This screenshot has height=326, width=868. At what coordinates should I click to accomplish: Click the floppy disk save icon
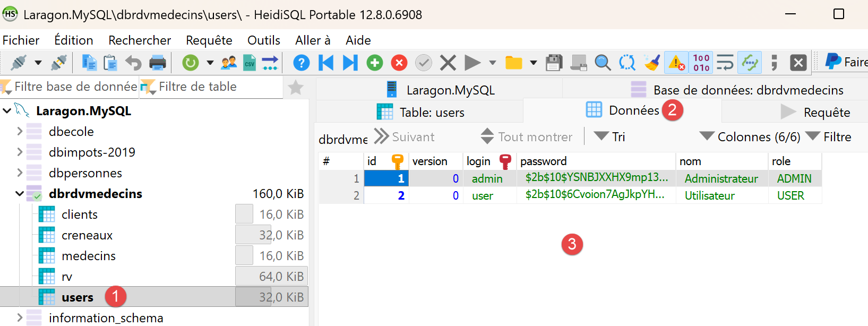[554, 63]
